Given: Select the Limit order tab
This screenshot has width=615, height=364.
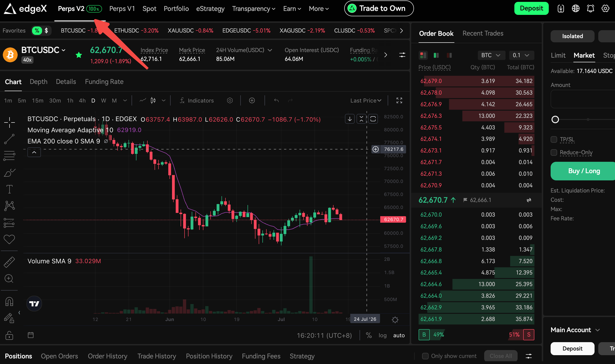Looking at the screenshot, I should (558, 55).
